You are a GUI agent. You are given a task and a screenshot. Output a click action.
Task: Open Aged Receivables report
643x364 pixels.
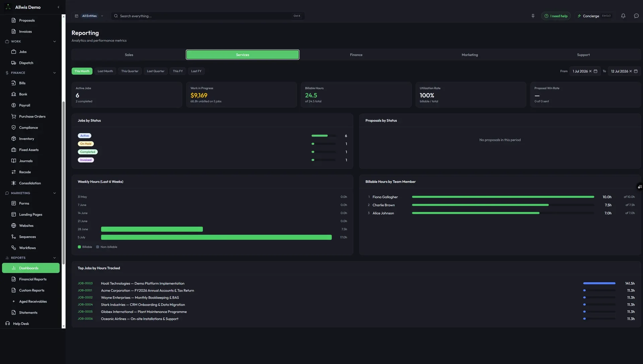[x=31, y=301]
